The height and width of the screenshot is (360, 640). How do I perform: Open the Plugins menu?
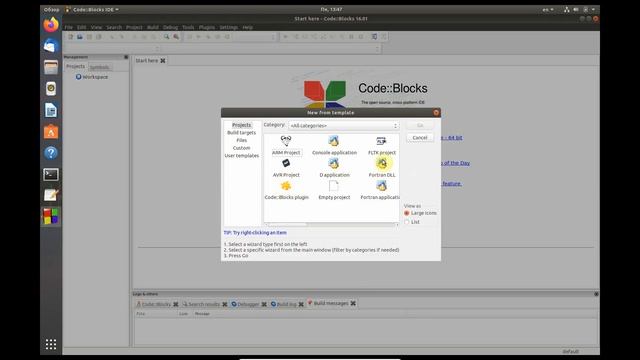tap(207, 27)
